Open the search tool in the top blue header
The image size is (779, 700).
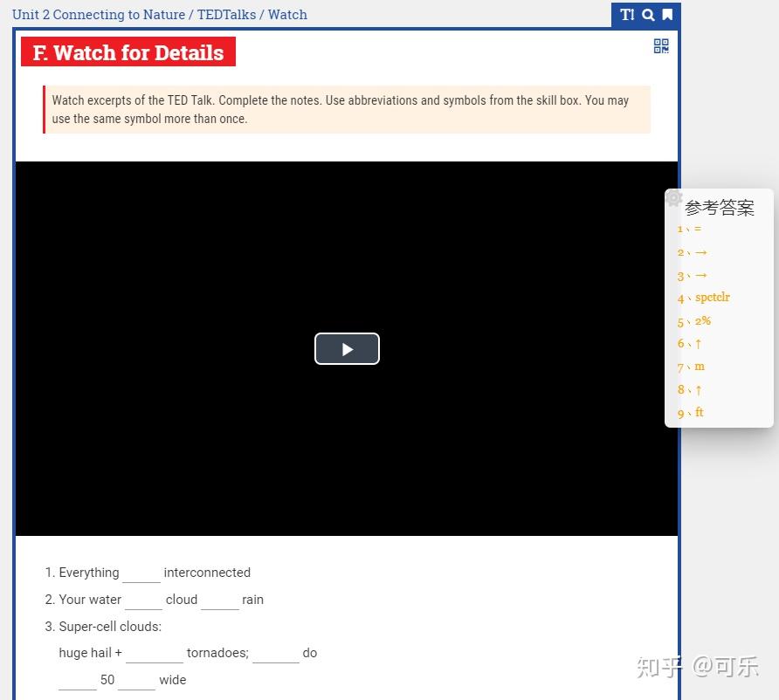coord(647,15)
